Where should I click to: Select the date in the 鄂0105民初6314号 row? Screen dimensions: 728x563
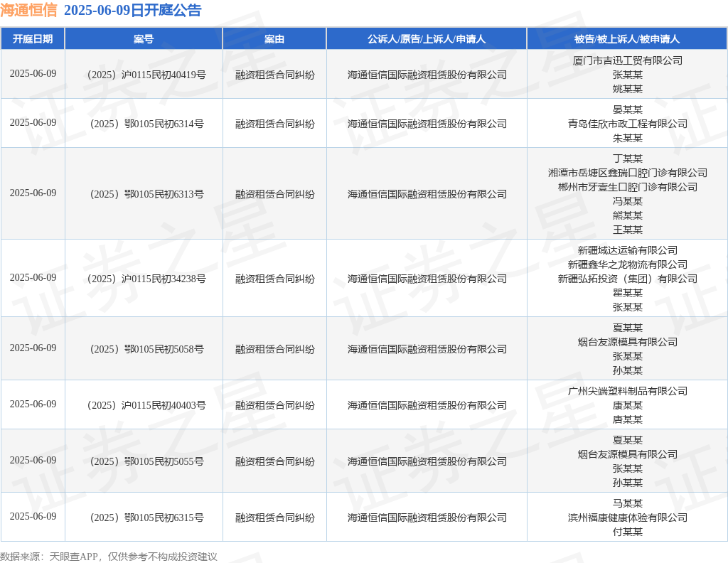coord(33,123)
